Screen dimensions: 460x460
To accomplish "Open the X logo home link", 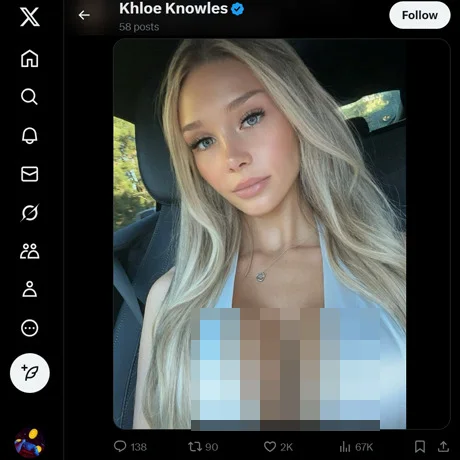I will click(30, 17).
